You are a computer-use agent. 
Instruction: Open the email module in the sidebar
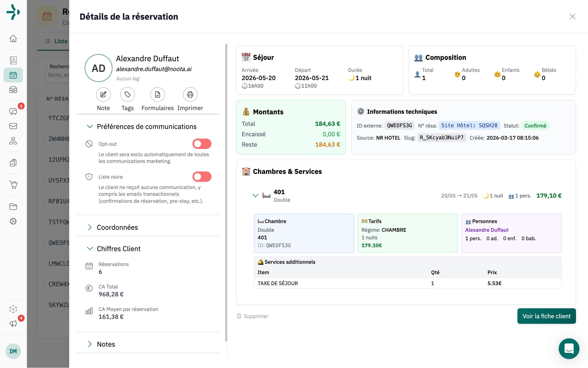pos(13,126)
